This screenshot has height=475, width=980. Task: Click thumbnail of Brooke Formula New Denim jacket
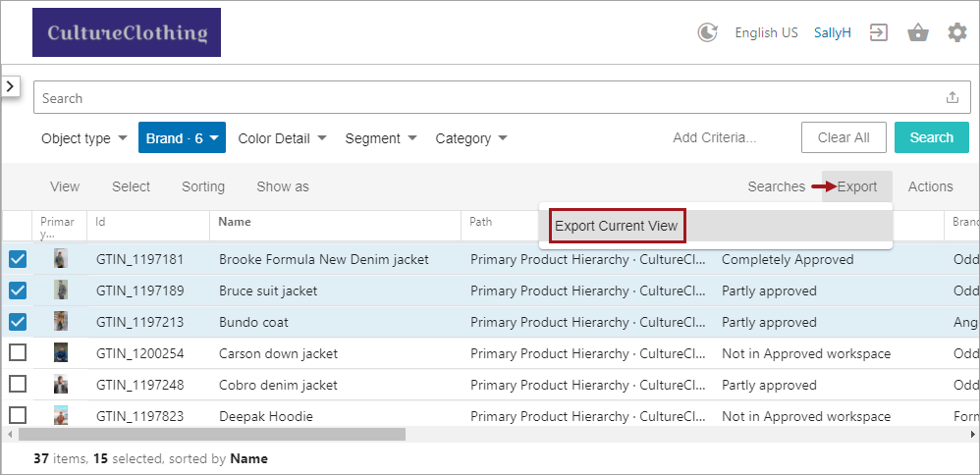coord(61,259)
